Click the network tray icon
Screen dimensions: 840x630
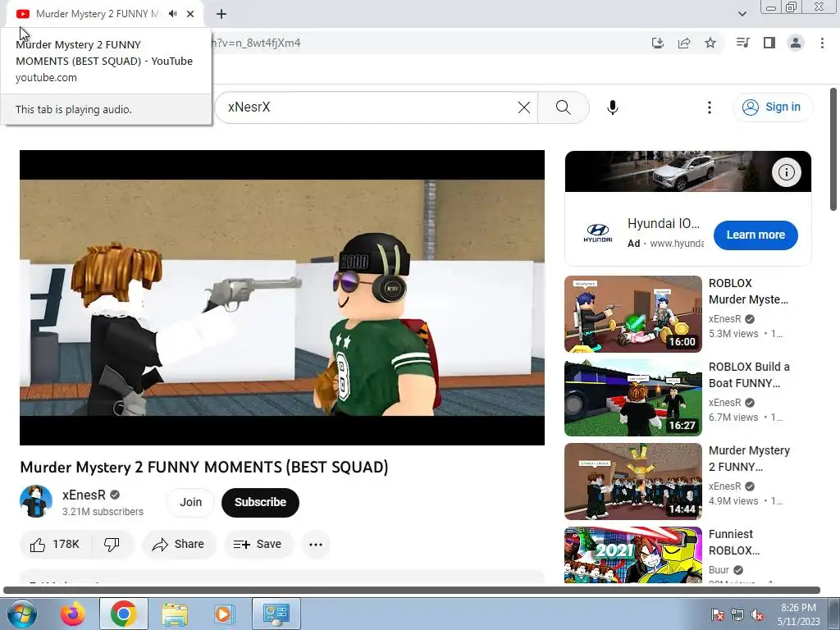click(x=737, y=614)
